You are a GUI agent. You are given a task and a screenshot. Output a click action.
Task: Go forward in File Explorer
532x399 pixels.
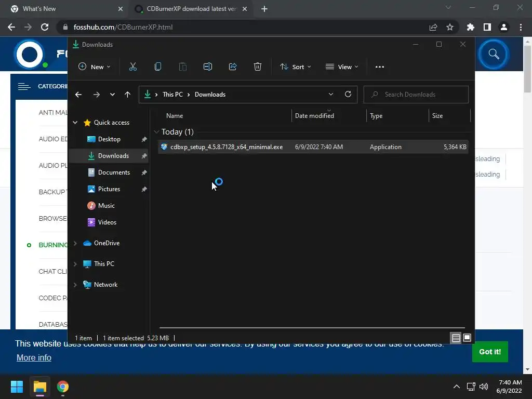[x=96, y=95]
